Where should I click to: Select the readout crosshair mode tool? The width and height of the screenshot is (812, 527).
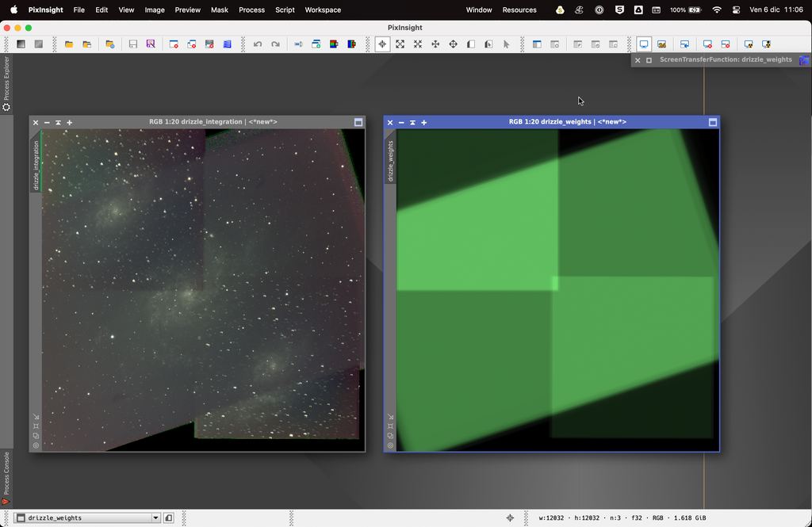[382, 44]
